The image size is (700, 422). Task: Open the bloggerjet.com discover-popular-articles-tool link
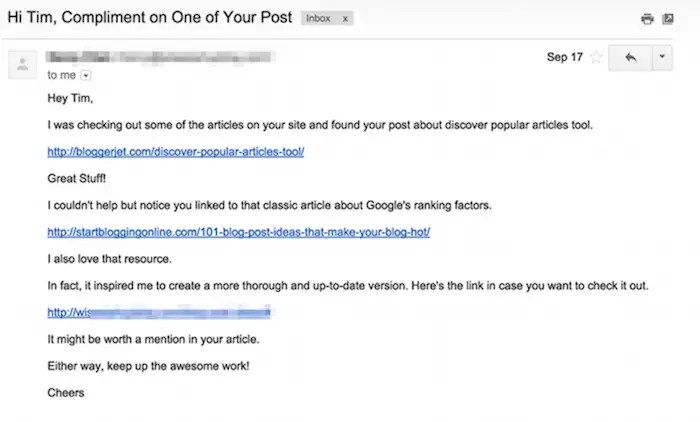click(175, 152)
